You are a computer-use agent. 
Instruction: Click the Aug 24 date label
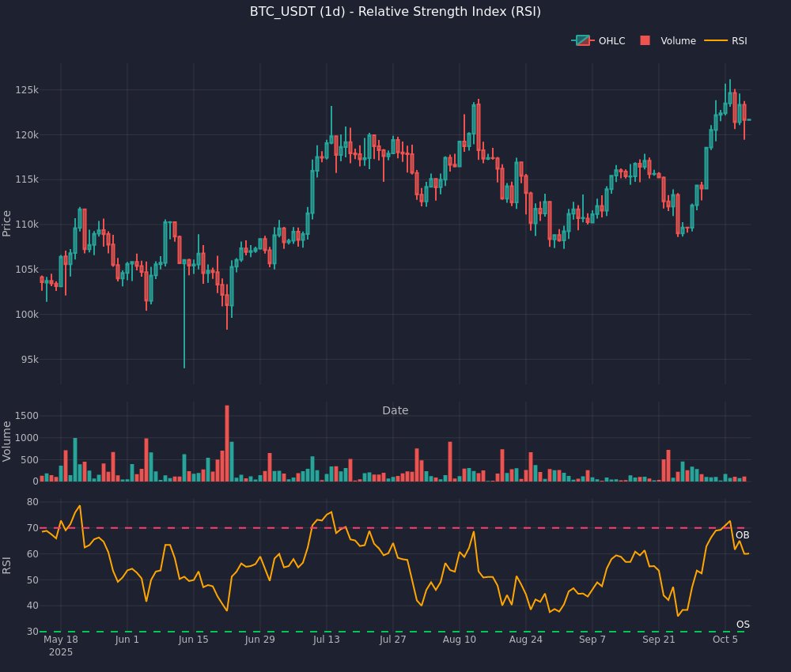[526, 640]
